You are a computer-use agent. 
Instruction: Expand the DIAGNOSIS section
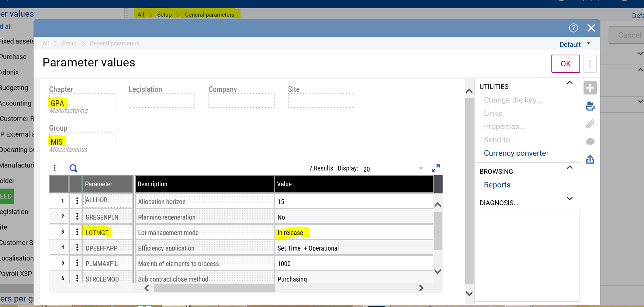569,199
